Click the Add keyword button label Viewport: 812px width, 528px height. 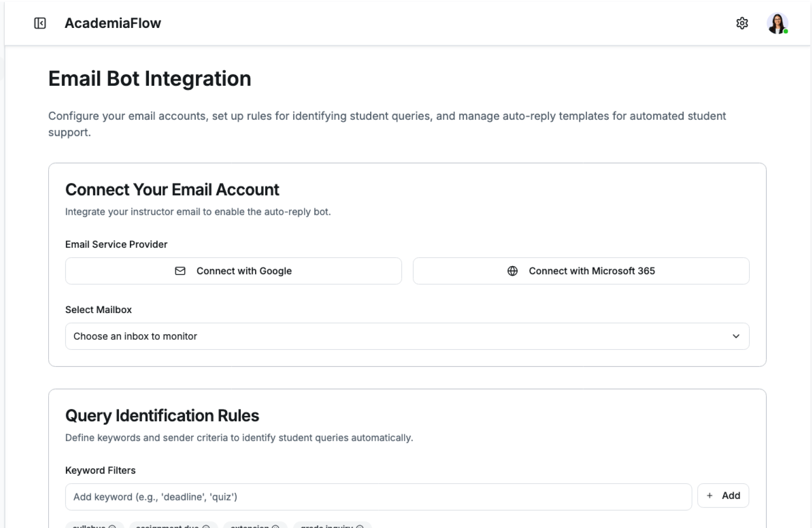point(731,495)
